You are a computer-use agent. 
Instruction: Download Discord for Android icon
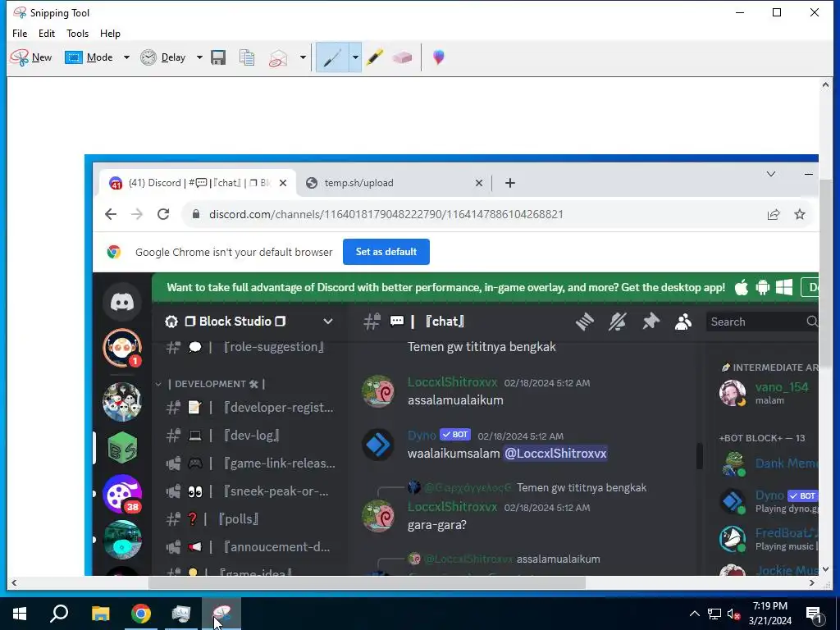tap(763, 288)
